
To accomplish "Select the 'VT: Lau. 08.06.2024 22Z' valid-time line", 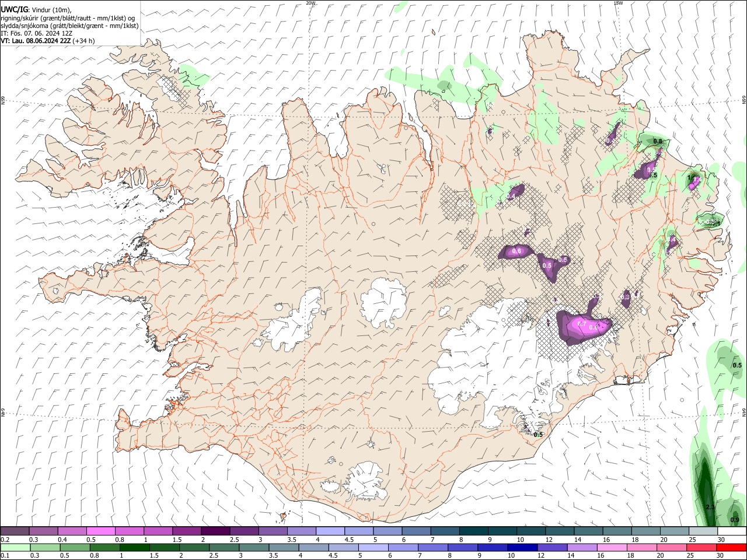I will click(x=47, y=41).
